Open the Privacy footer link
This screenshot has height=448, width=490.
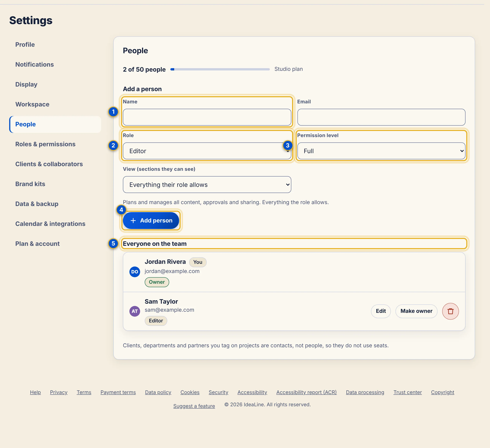pyautogui.click(x=59, y=392)
